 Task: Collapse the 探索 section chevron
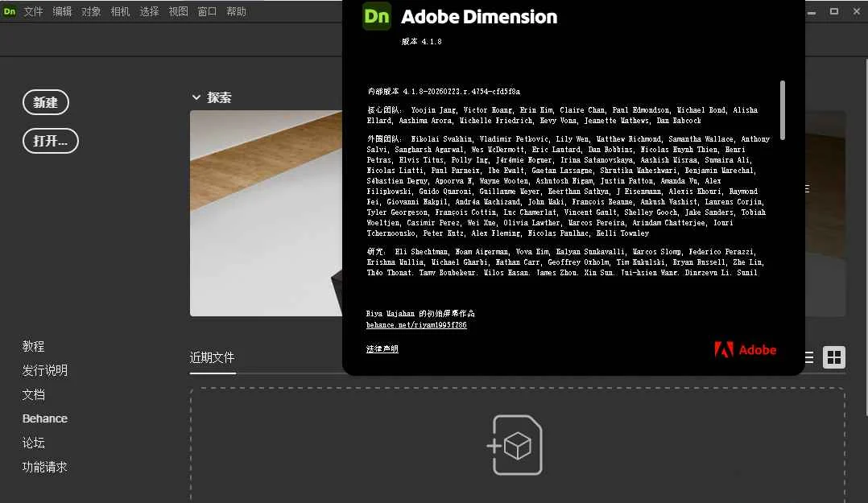tap(196, 97)
